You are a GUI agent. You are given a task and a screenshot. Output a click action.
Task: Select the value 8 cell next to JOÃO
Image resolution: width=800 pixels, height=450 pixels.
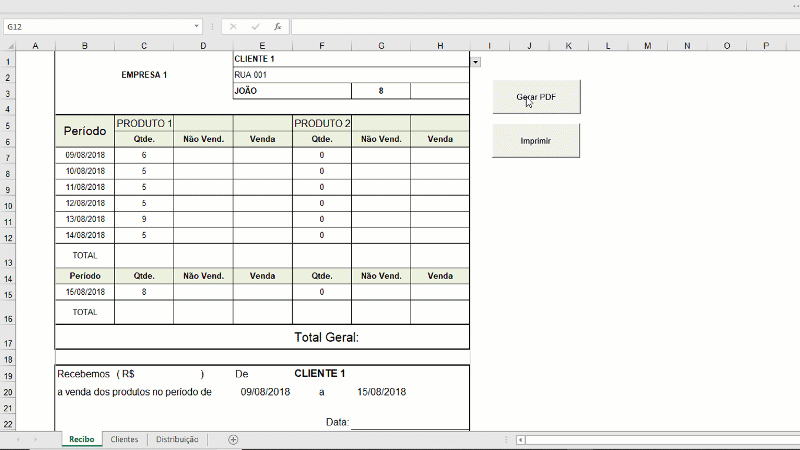tap(381, 91)
